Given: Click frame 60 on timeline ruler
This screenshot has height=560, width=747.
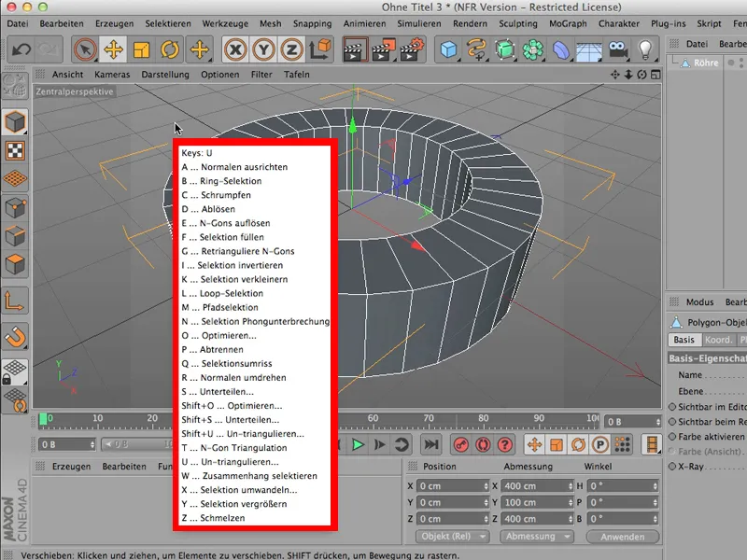Looking at the screenshot, I should click(x=373, y=418).
